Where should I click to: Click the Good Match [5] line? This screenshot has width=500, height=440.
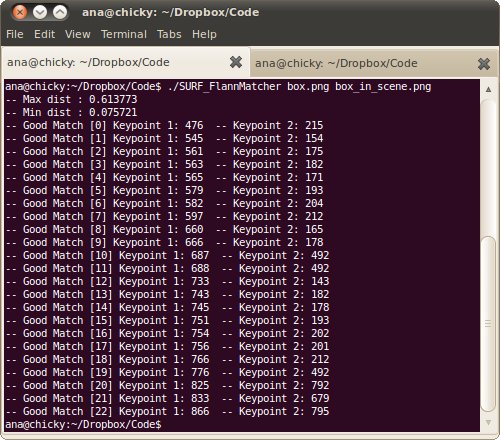tap(164, 190)
